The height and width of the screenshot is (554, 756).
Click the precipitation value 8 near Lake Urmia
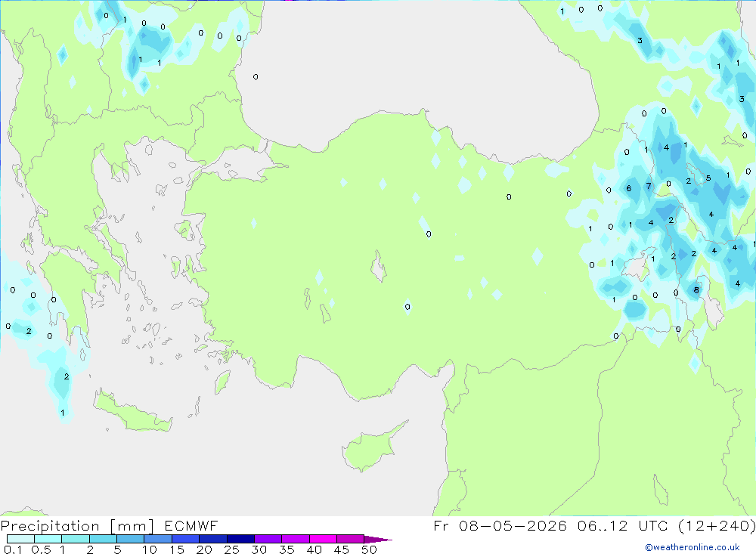coord(696,289)
